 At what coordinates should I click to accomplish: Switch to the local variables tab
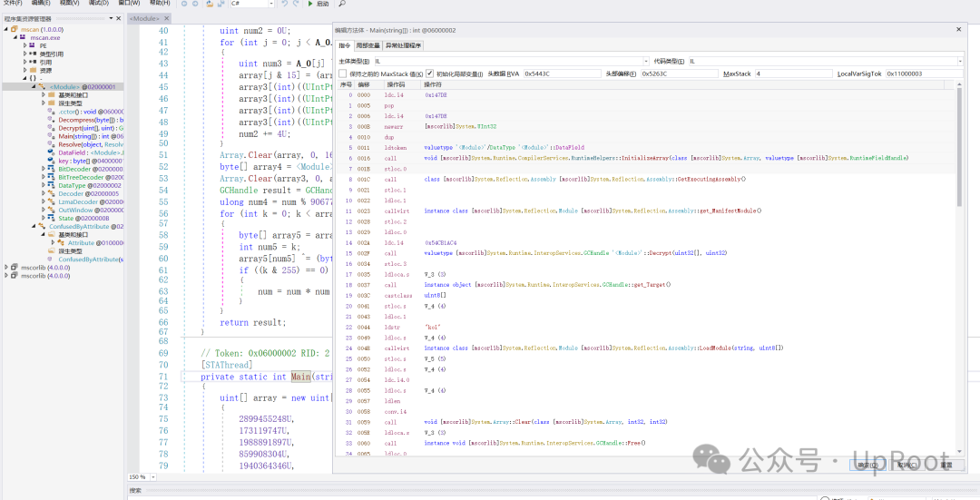click(x=368, y=45)
